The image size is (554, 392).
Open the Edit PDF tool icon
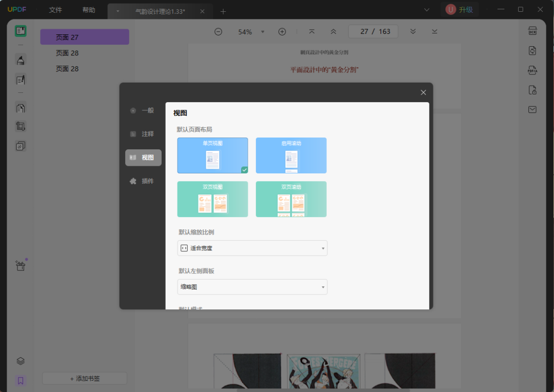pyautogui.click(x=21, y=80)
